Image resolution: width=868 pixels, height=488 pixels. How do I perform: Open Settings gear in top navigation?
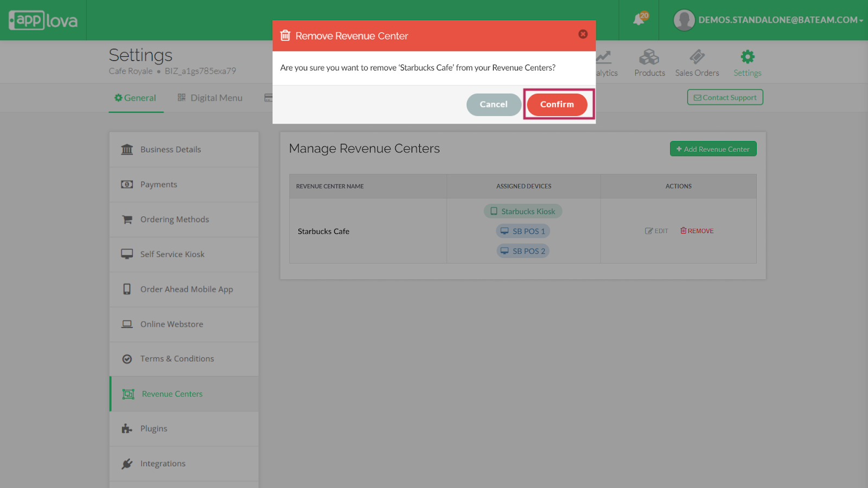coord(748,63)
